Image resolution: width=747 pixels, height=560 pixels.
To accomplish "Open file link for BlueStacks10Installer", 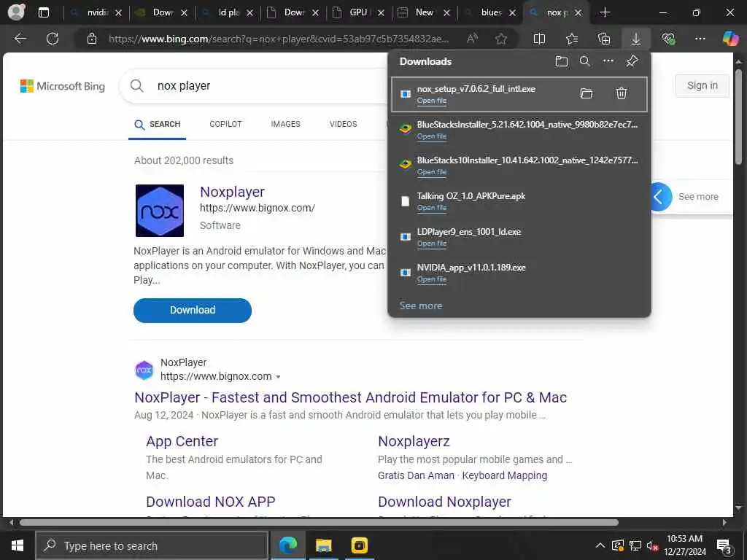I will click(x=432, y=172).
